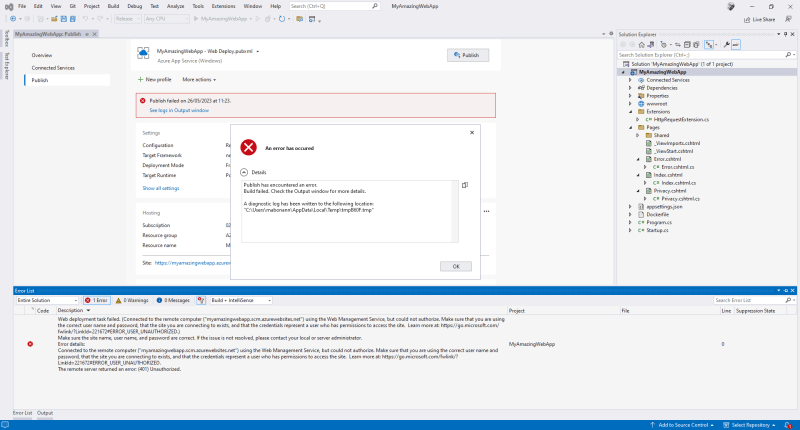Viewport: 800px width, 430px height.
Task: Switch to the Output tab at bottom
Action: pos(45,413)
